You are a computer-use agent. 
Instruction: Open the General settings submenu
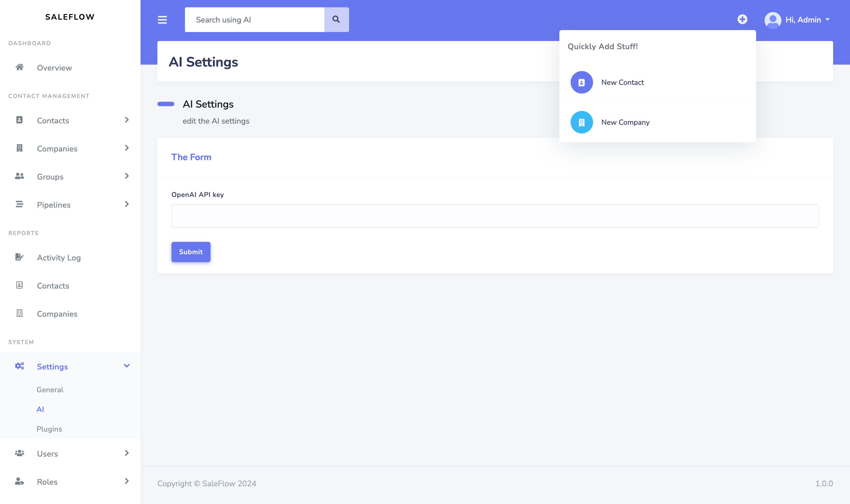coord(50,390)
